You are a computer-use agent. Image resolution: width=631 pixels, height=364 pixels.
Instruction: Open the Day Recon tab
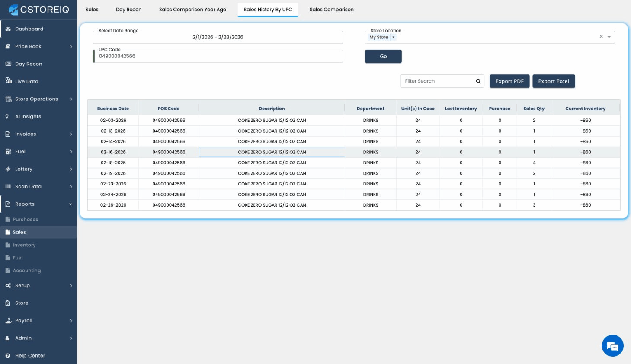pyautogui.click(x=128, y=10)
